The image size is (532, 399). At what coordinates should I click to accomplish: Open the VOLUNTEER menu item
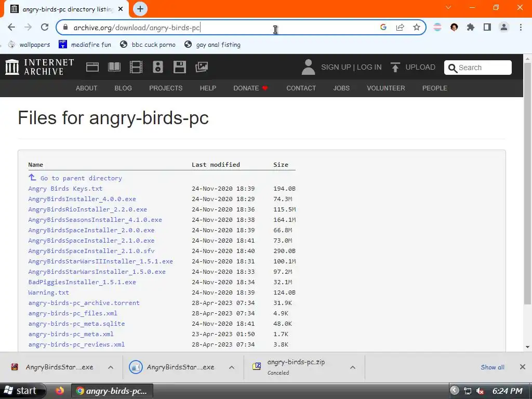click(x=386, y=88)
